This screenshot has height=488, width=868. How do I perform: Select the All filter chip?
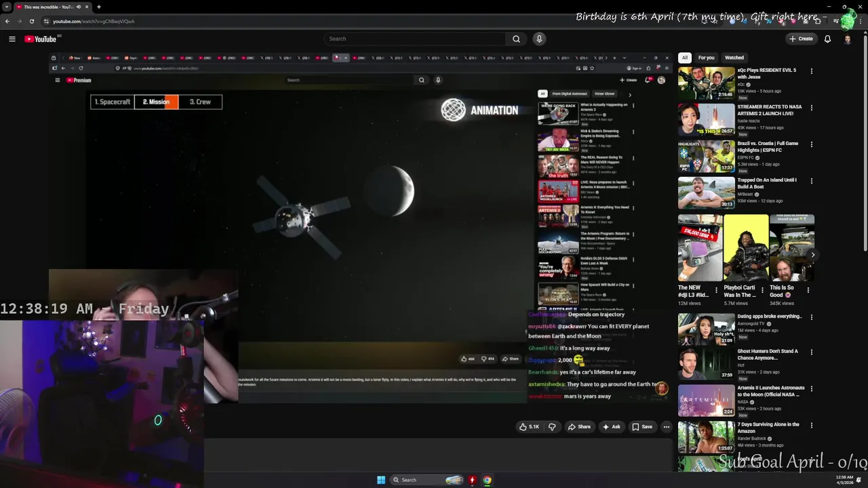point(685,58)
